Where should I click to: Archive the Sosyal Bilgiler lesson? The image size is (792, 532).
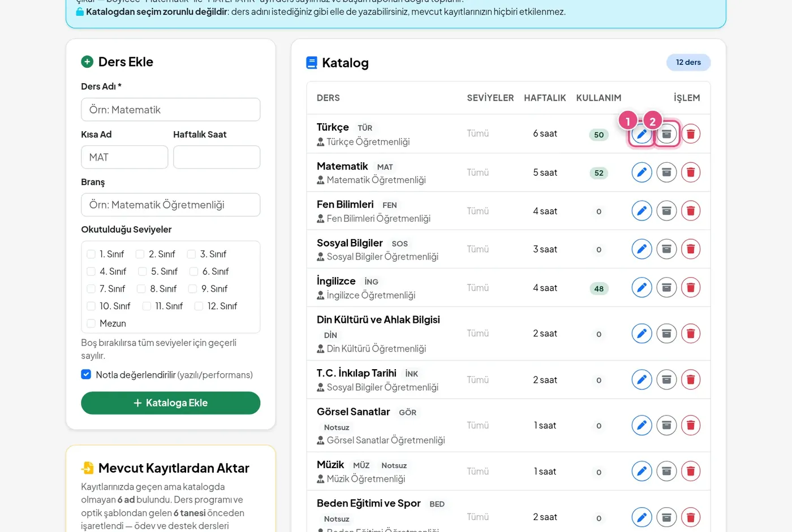[x=666, y=249]
